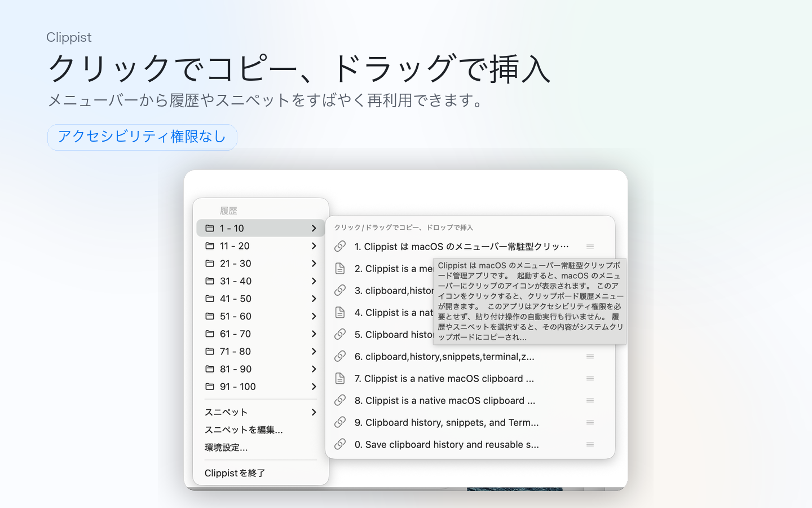Expand the 51 - 60 submenu chevron

point(314,316)
